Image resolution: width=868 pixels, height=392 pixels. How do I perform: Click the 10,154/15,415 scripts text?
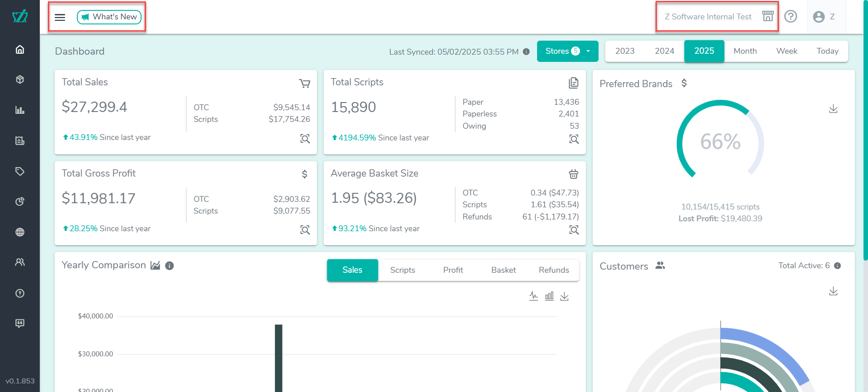tap(720, 207)
